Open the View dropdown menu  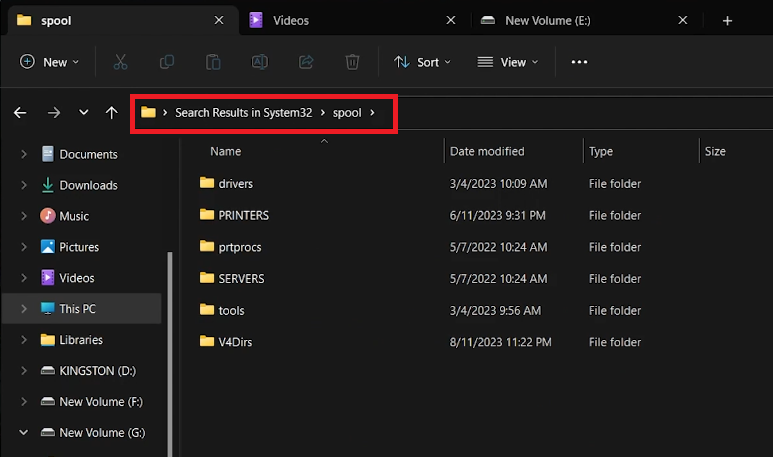(x=508, y=62)
